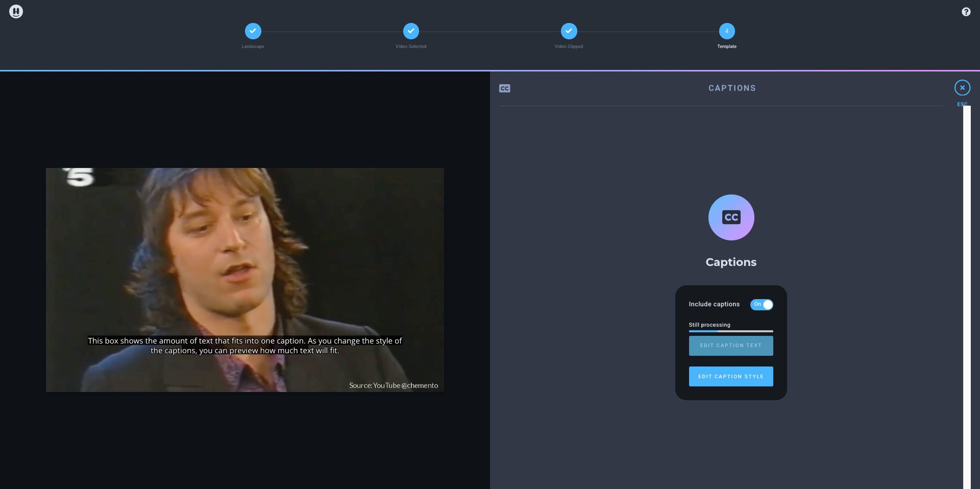980x489 pixels.
Task: Click the sample caption text on the video
Action: click(x=245, y=346)
